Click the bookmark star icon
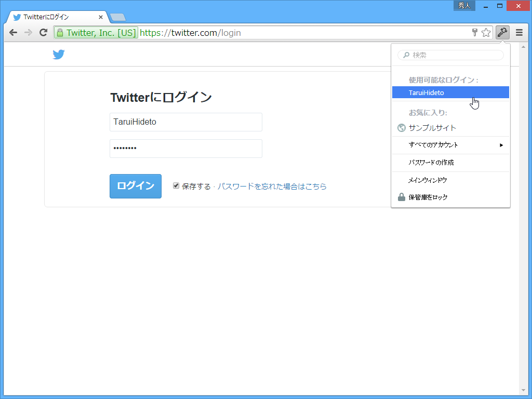 pyautogui.click(x=486, y=32)
